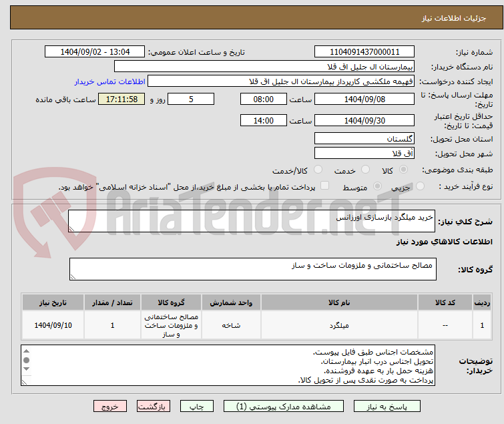Click the remaining days field showing 5
Screen dimensions: 504x424
[x=191, y=99]
